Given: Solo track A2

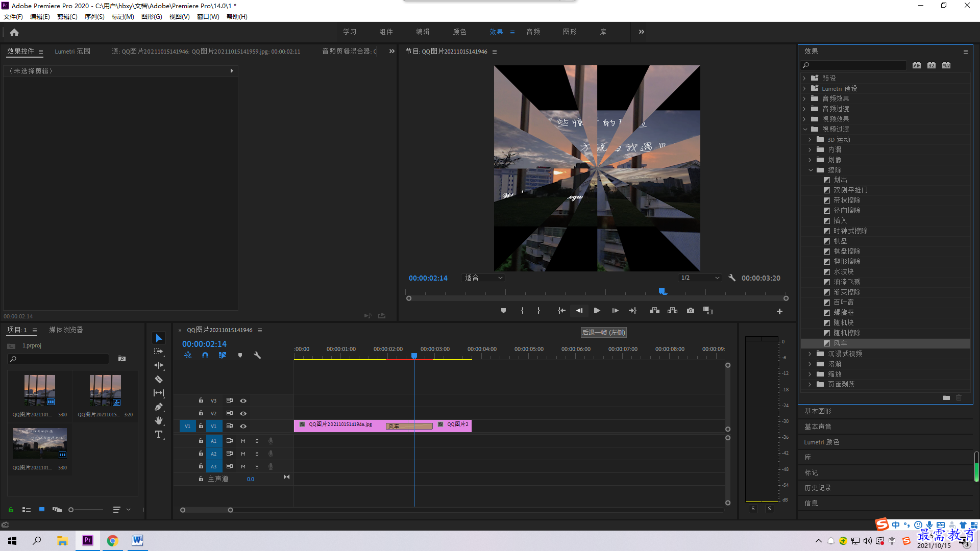Looking at the screenshot, I should pos(257,454).
